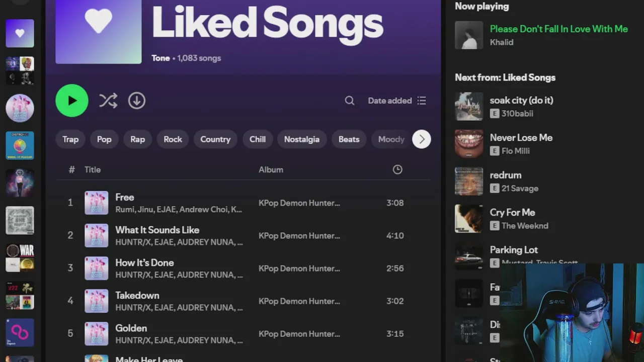
Task: Click the 4:10 duration of What It Sounds Like
Action: (x=395, y=235)
